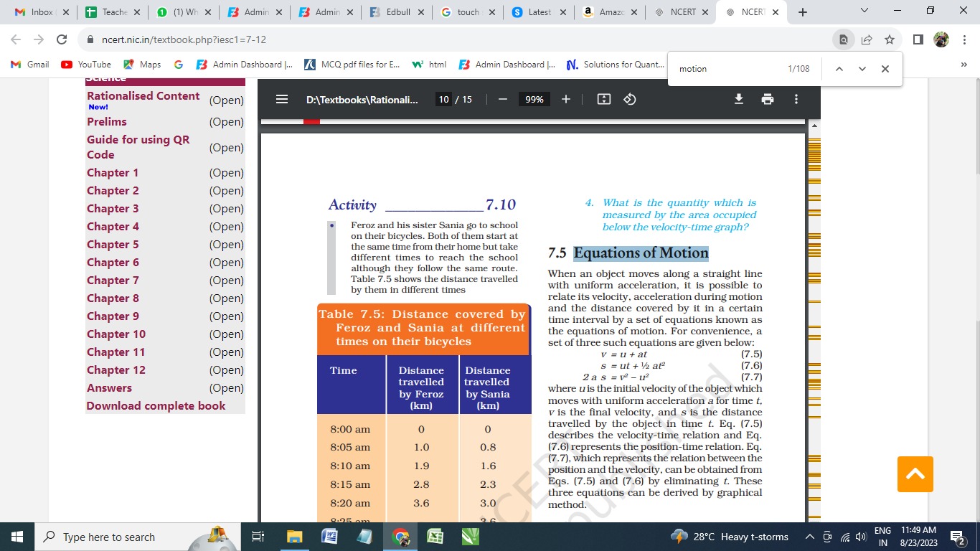Image resolution: width=980 pixels, height=551 pixels.
Task: Click the search-in-page icon in address bar
Action: [x=844, y=39]
